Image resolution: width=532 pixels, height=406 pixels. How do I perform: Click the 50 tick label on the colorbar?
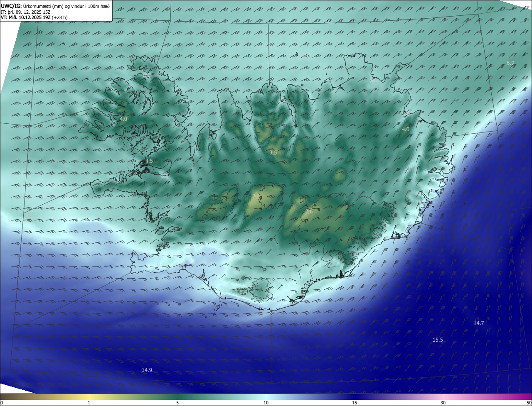[529, 403]
